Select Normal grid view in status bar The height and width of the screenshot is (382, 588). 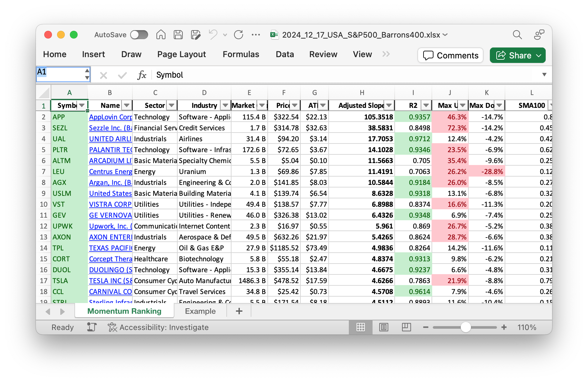tap(361, 327)
